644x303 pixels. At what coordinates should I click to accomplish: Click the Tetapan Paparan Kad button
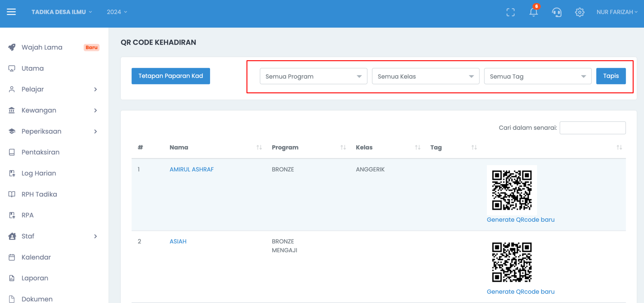click(x=171, y=76)
